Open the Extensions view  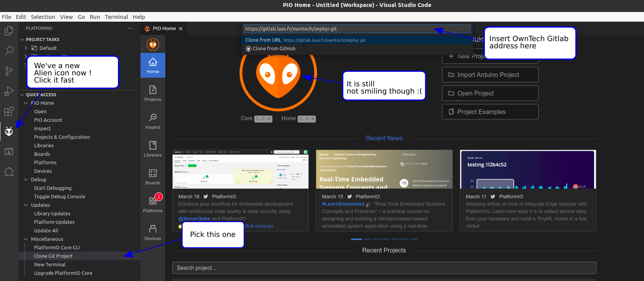click(x=9, y=111)
